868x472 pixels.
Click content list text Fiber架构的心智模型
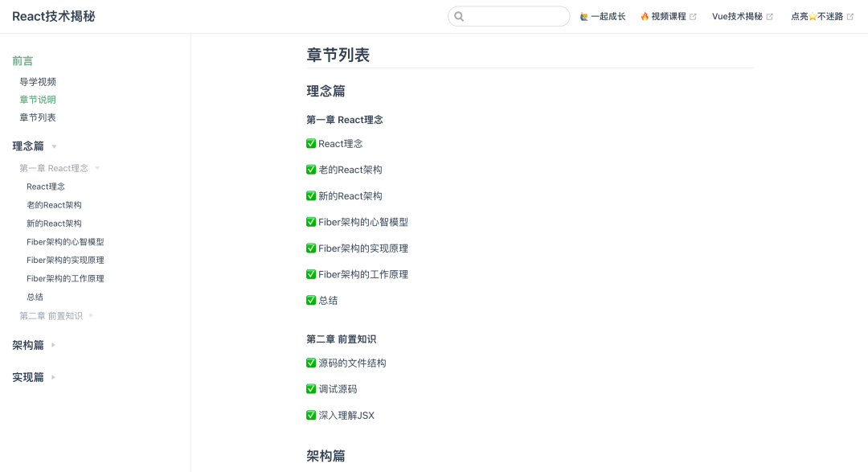click(363, 222)
